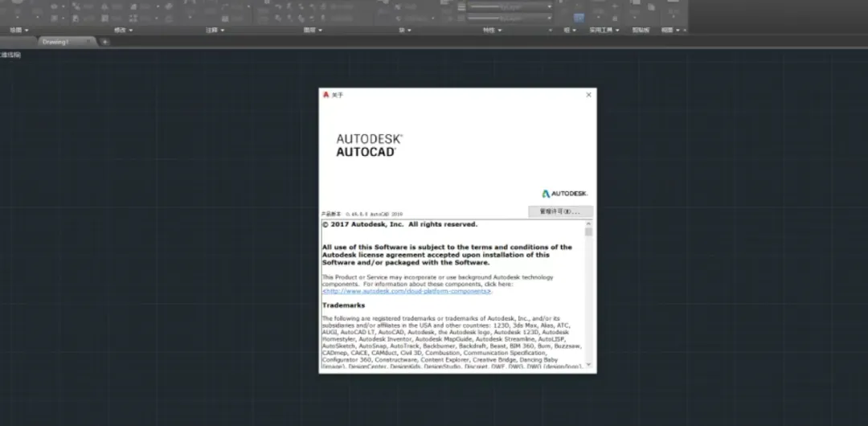Click the 二维线框 viewport visual style label
868x426 pixels.
coord(10,55)
